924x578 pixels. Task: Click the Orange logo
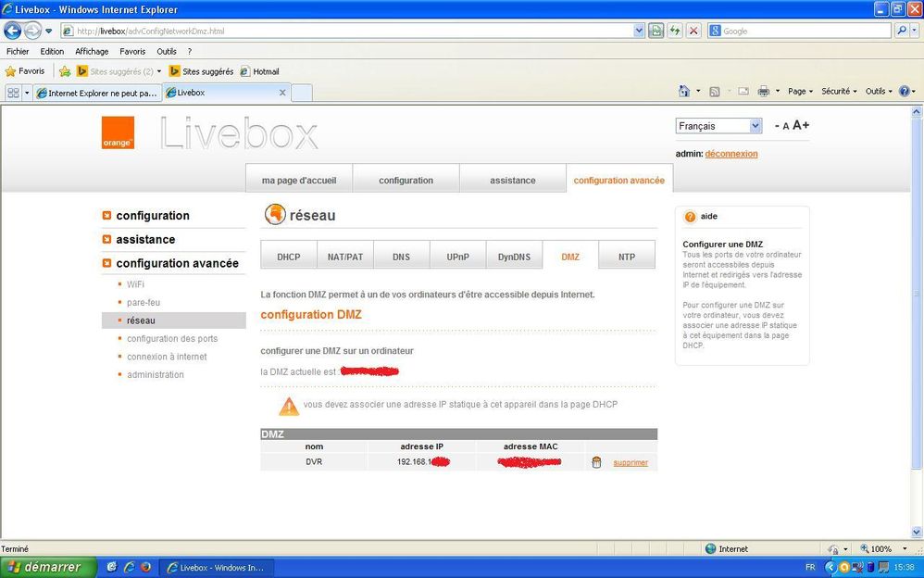click(119, 132)
